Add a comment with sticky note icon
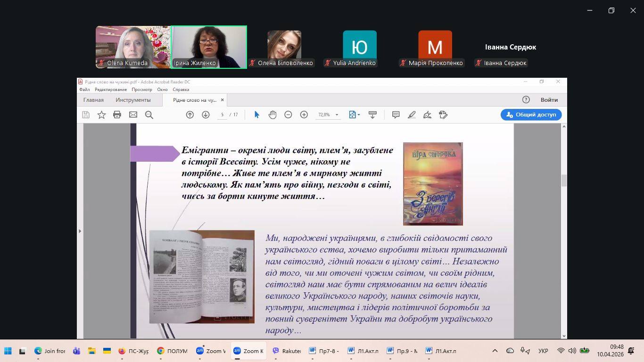 (396, 115)
